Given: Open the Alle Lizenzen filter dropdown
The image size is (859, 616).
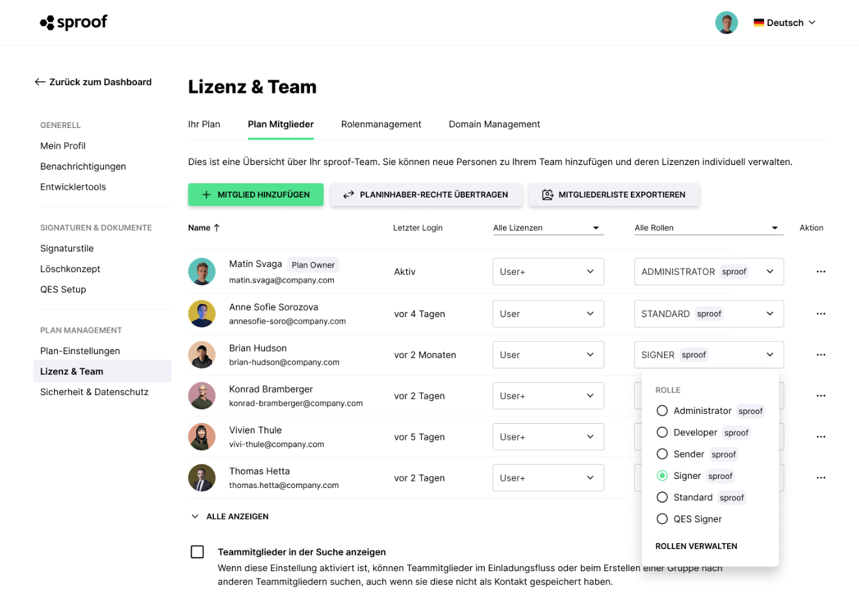Looking at the screenshot, I should [x=548, y=227].
